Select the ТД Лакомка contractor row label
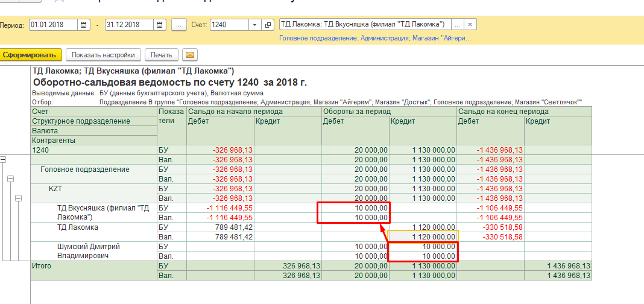Image resolution: width=644 pixels, height=304 pixels. tap(78, 227)
